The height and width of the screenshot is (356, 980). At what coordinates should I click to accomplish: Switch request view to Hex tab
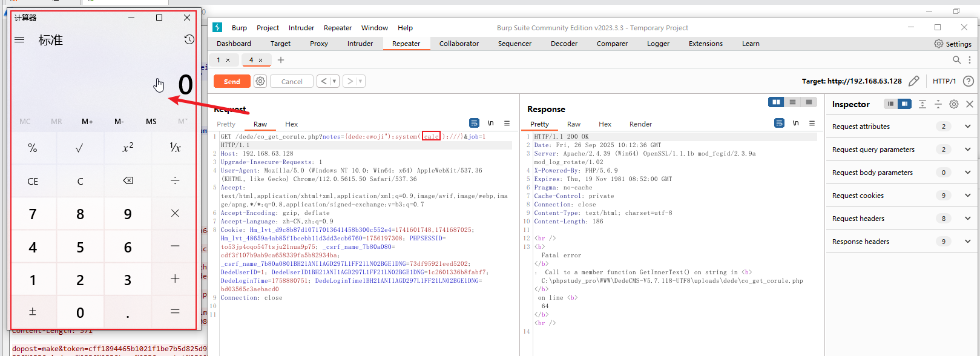[292, 124]
